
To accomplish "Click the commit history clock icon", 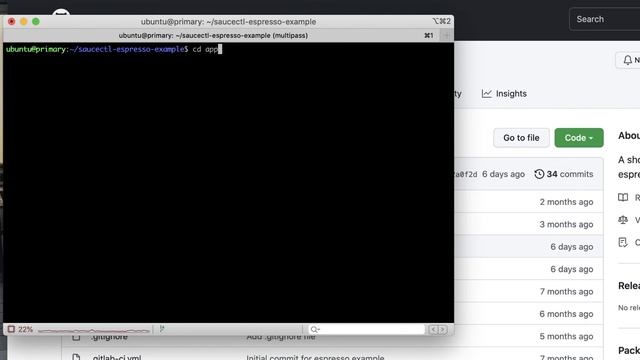I will click(539, 174).
